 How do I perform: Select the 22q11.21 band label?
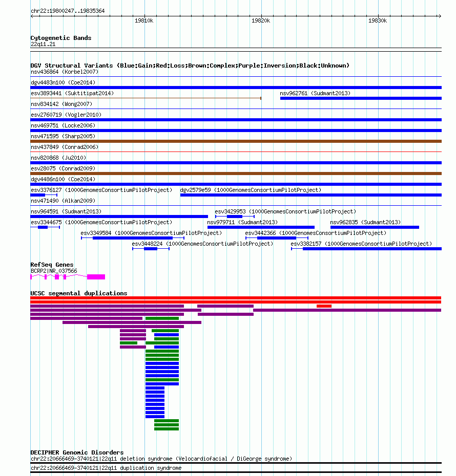[x=43, y=45]
